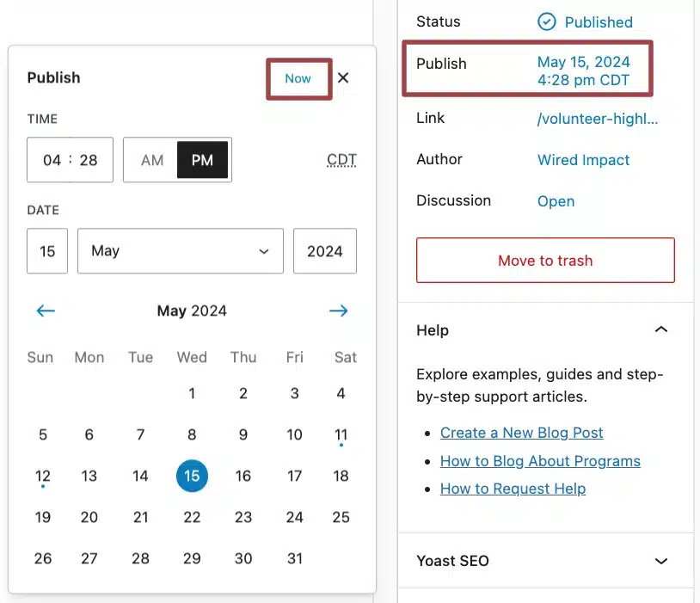Screen dimensions: 700x603
Task: Select May 13 in calendar
Action: click(x=89, y=476)
